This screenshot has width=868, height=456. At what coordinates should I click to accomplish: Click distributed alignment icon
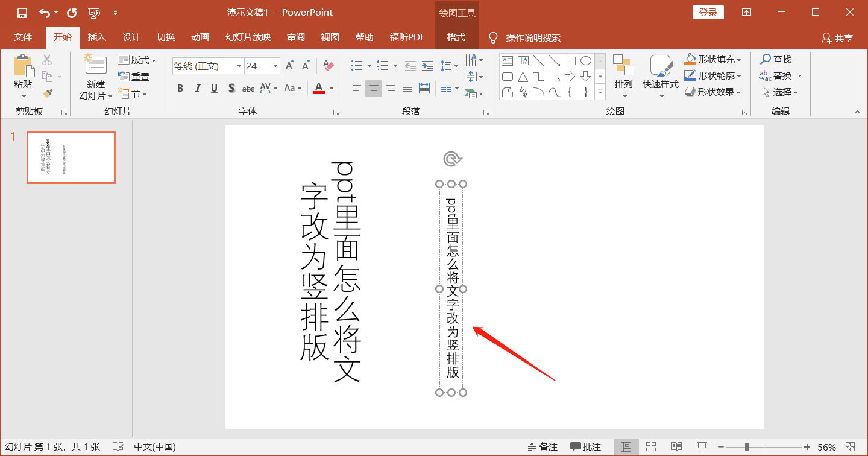point(424,88)
